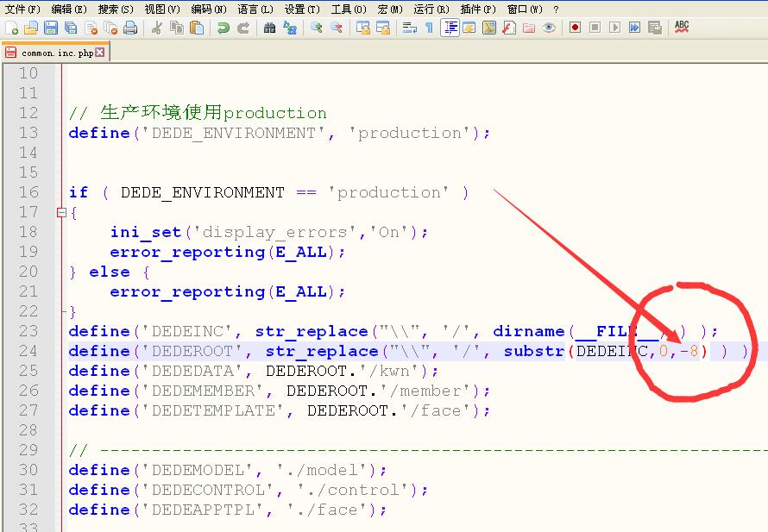Start macro recording with the red record icon
This screenshot has width=768, height=532.
576,28
